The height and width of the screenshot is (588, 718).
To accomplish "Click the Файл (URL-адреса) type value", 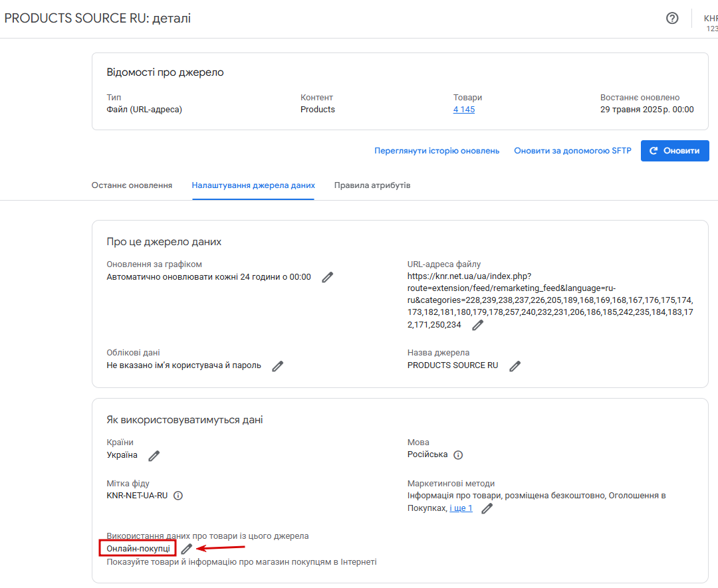I will [x=144, y=110].
